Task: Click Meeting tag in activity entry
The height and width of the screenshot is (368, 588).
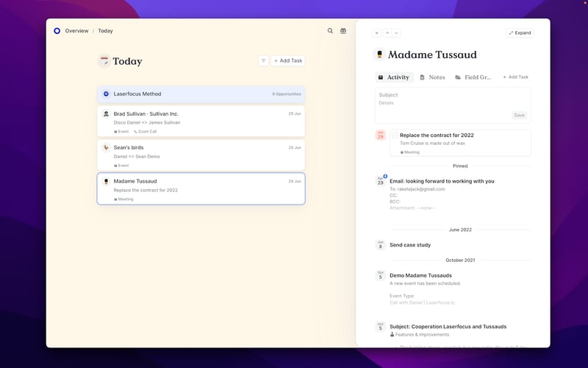Action: tap(410, 152)
